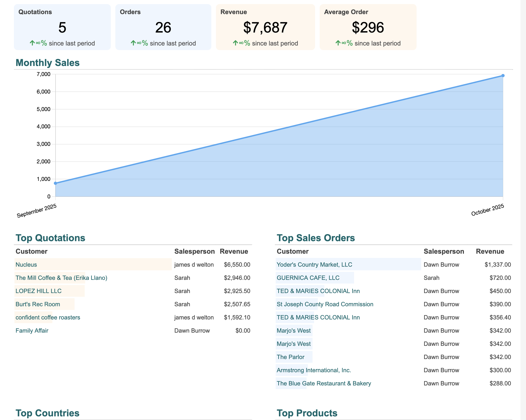Open Burt's Rec Room quotation
The width and height of the screenshot is (526, 420).
tap(38, 304)
